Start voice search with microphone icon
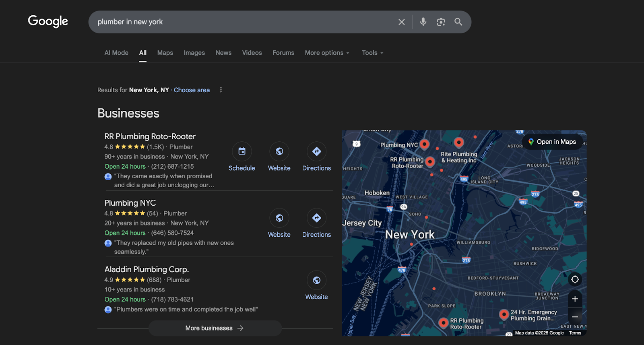Image resolution: width=644 pixels, height=345 pixels. pos(423,22)
